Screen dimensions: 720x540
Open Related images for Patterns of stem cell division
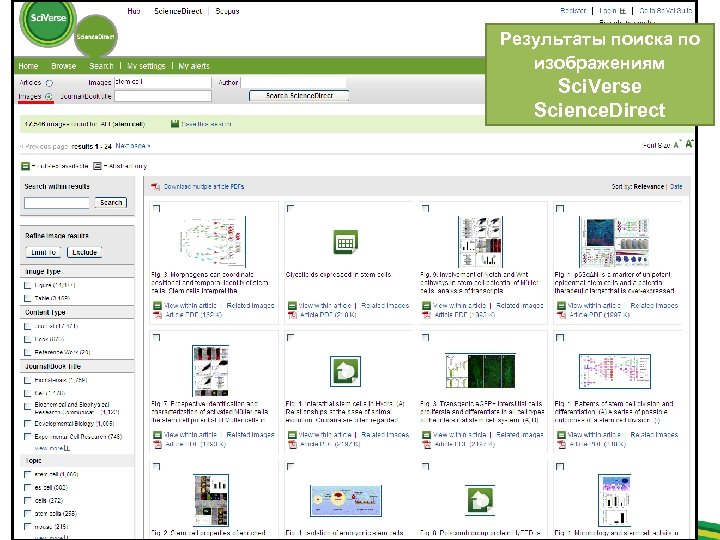click(654, 434)
